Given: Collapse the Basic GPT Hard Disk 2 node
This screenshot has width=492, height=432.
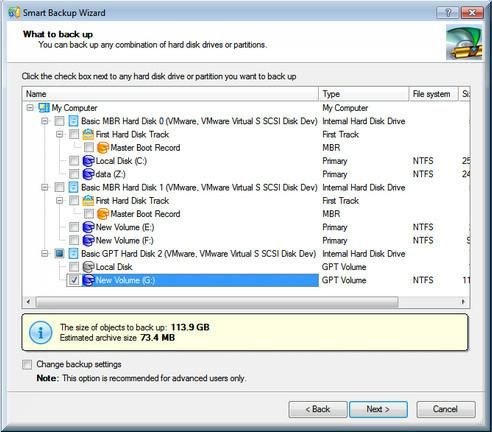Looking at the screenshot, I should click(x=45, y=254).
